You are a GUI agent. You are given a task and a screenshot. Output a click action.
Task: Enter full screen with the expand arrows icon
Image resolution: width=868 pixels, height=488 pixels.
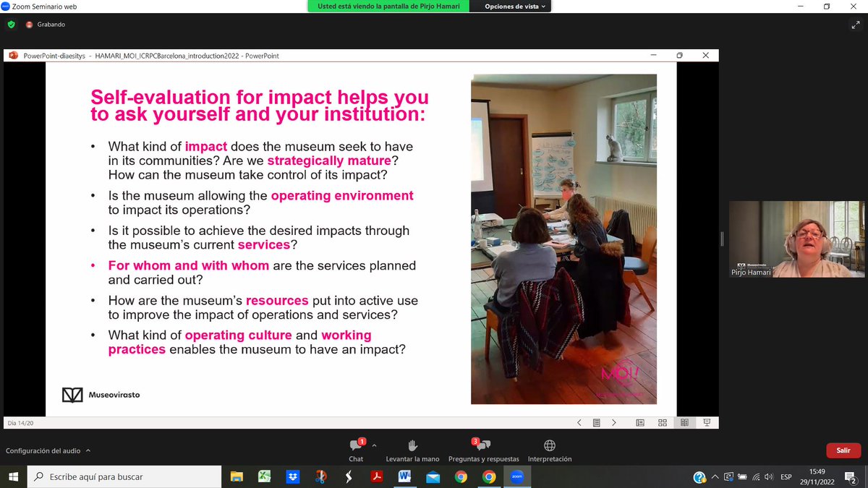coord(855,24)
